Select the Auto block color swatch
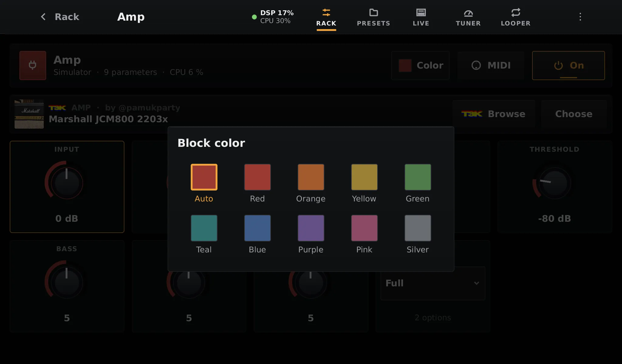Image resolution: width=622 pixels, height=364 pixels. (204, 177)
